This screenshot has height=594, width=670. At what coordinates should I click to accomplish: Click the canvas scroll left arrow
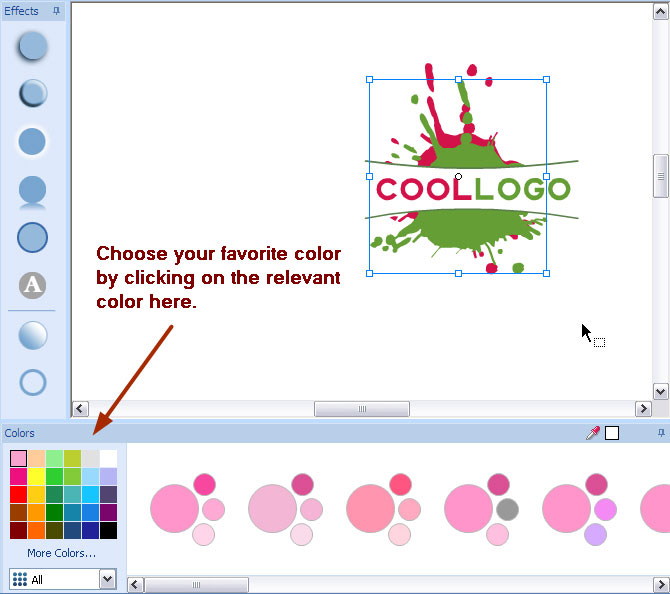pos(80,409)
